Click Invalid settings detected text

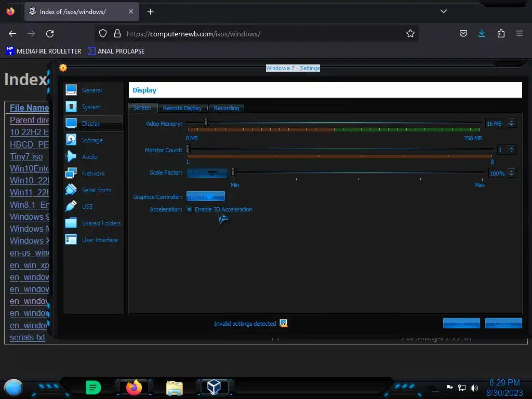245,324
